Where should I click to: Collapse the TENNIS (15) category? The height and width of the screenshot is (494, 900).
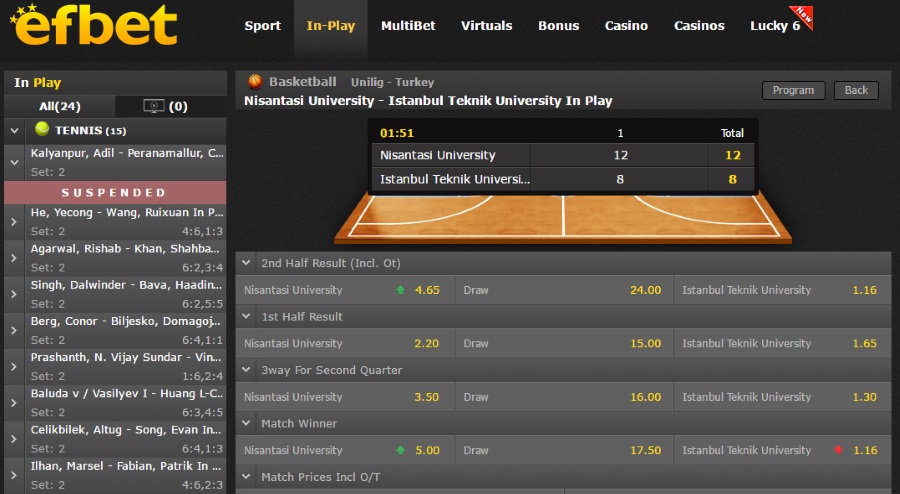pos(14,131)
